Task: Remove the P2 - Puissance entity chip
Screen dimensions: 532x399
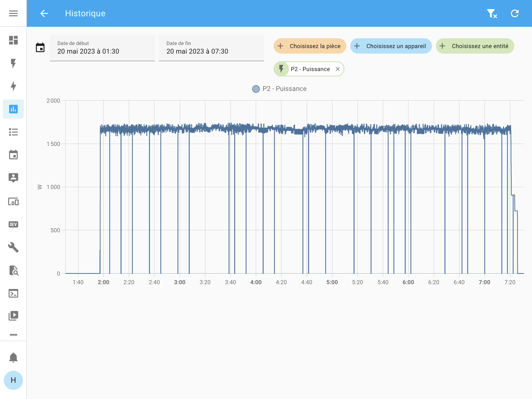Action: point(338,69)
